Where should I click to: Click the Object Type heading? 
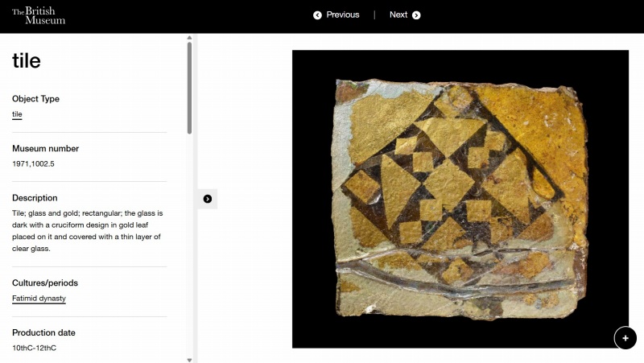point(35,99)
